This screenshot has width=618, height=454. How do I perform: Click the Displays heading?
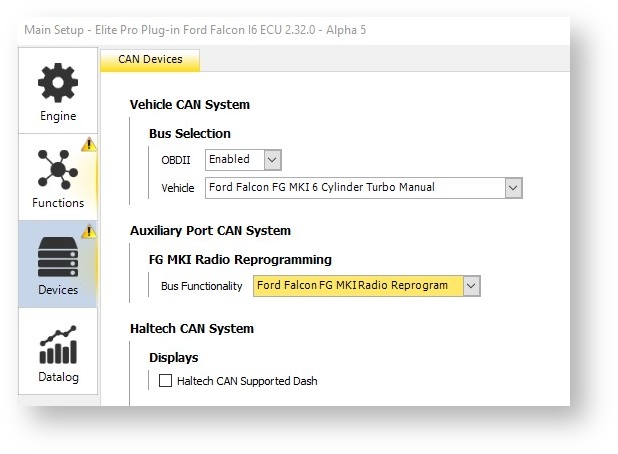[173, 358]
